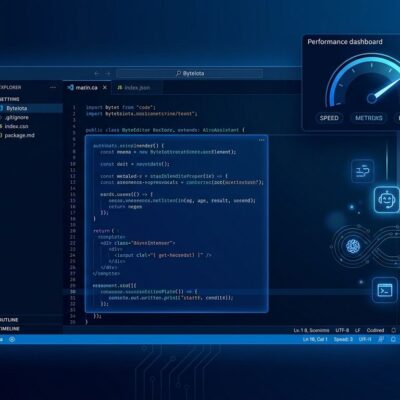This screenshot has height=400, width=400.
Task: Click the back navigation arrow
Action: coord(97,73)
